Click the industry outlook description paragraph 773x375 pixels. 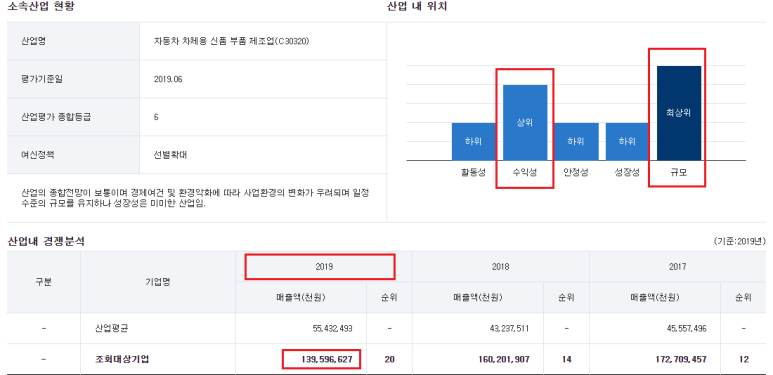click(x=195, y=198)
